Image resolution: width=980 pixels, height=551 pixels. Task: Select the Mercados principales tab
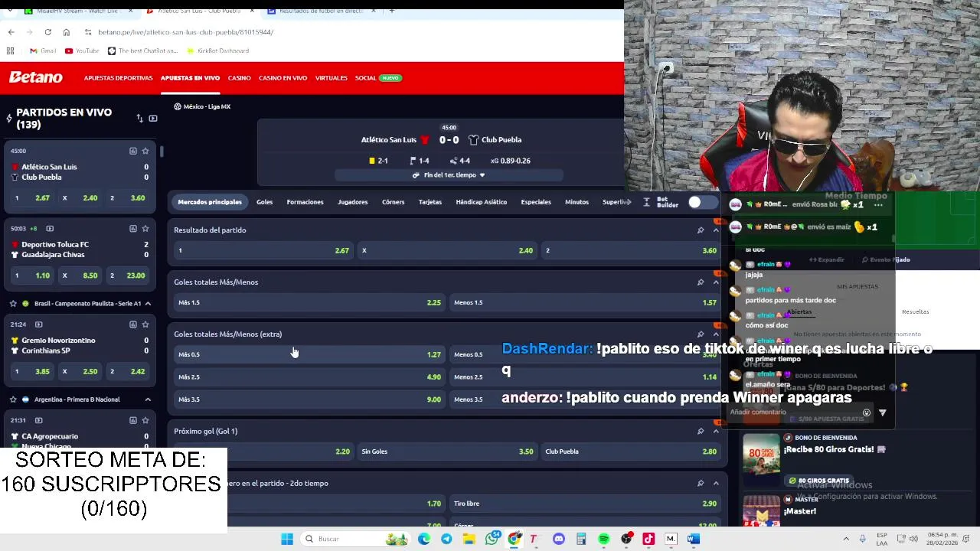[210, 202]
